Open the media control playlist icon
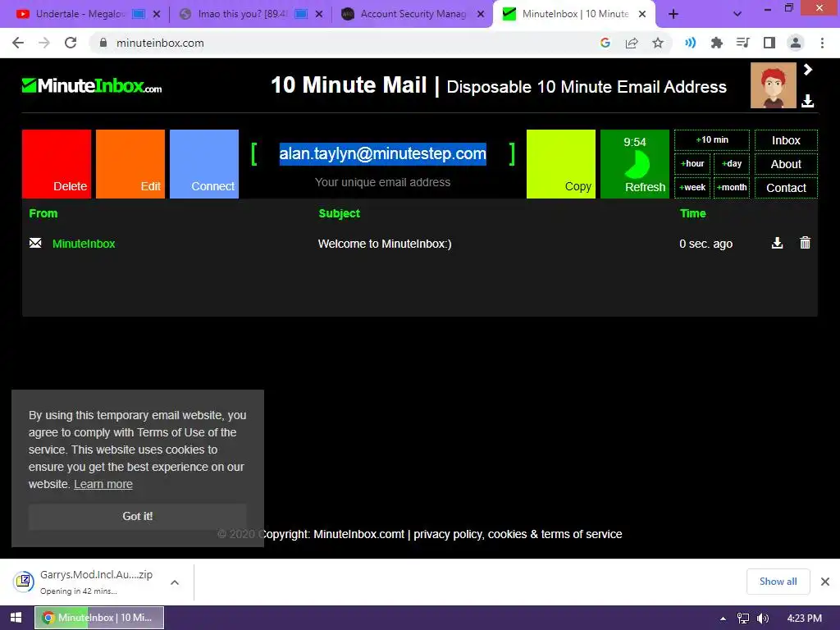This screenshot has width=840, height=630. click(x=743, y=43)
